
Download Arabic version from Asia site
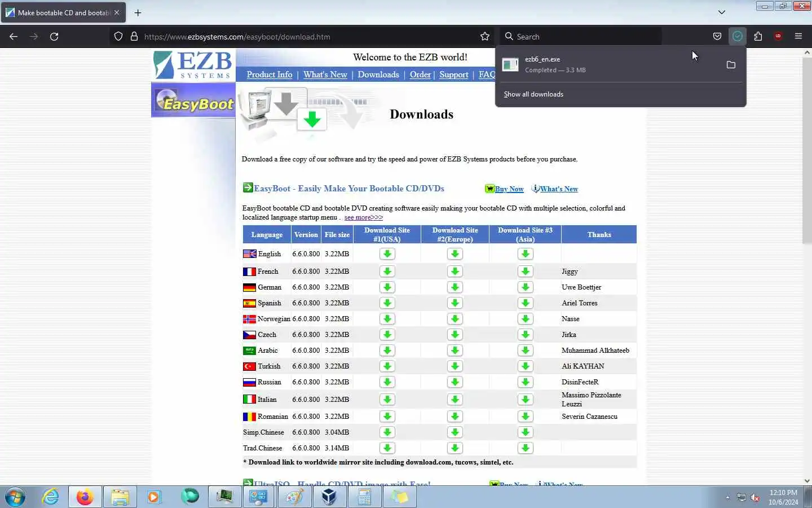525,351
